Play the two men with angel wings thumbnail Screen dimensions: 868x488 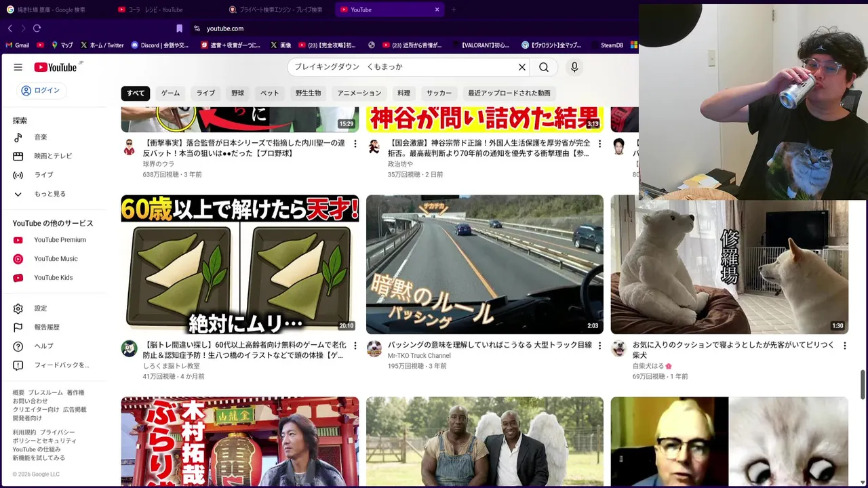tap(485, 441)
